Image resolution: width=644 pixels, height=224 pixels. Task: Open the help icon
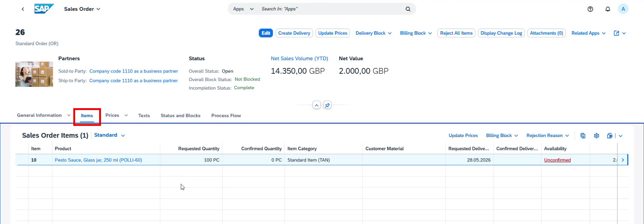(x=590, y=9)
